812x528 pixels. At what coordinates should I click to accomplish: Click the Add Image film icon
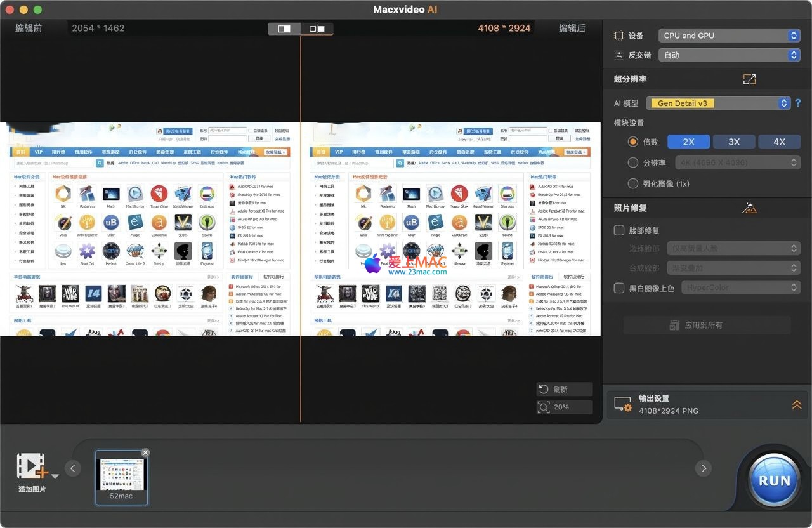32,466
